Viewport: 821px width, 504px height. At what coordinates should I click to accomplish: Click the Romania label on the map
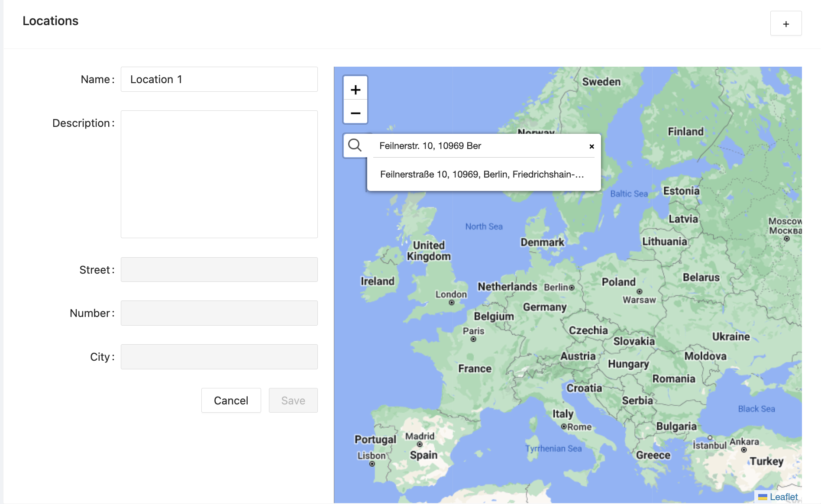pyautogui.click(x=674, y=379)
